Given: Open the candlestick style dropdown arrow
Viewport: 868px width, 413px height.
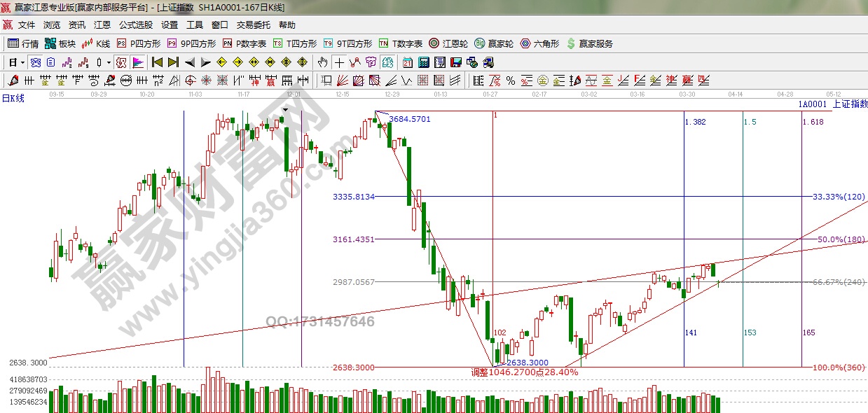Looking at the screenshot, I should (x=109, y=62).
